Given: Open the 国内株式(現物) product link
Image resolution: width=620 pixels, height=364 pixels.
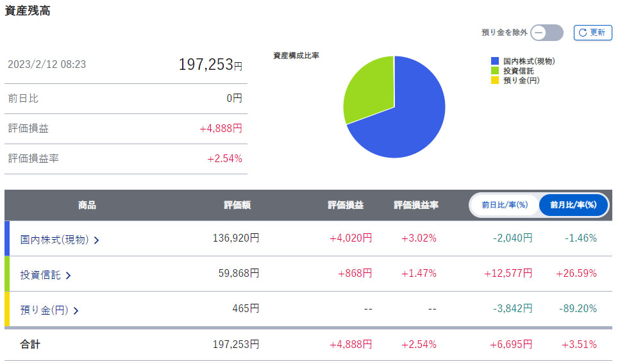Looking at the screenshot, I should (54, 239).
